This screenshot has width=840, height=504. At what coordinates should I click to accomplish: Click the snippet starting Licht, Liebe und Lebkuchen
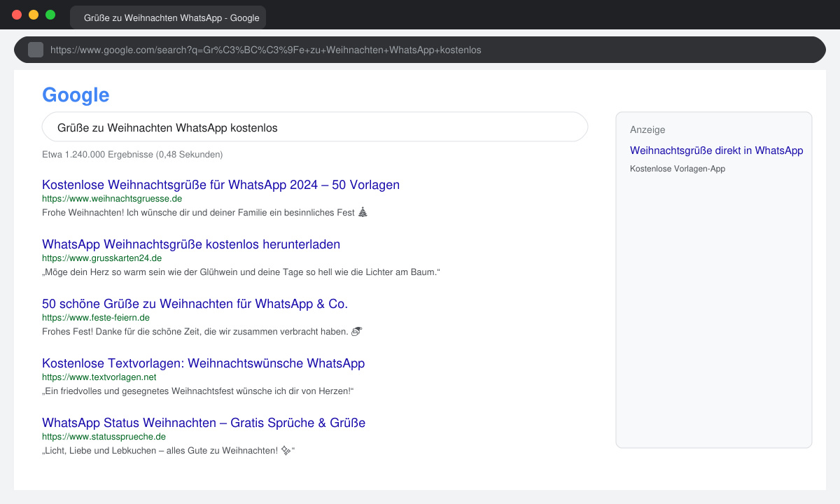tap(169, 450)
